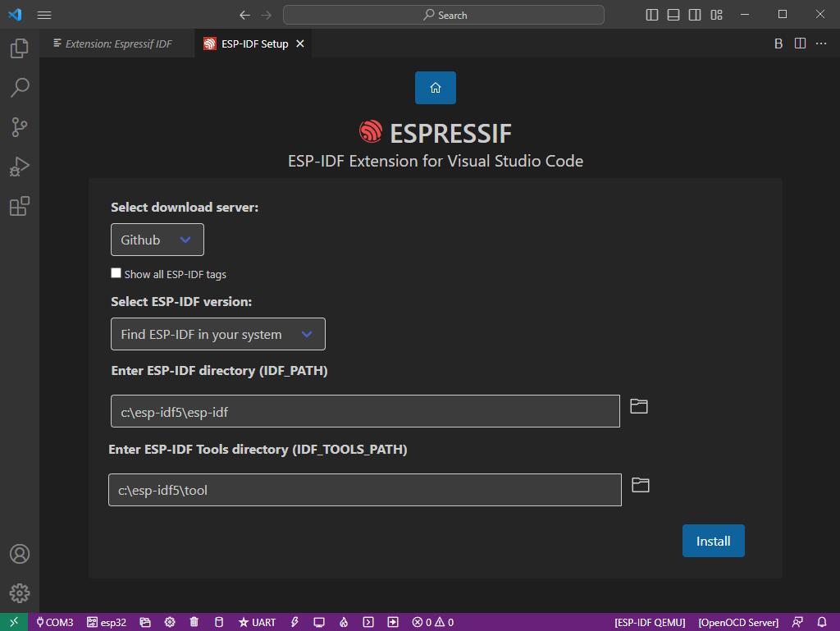This screenshot has width=840, height=631.
Task: Open editor More Actions ellipsis menu
Action: point(821,43)
